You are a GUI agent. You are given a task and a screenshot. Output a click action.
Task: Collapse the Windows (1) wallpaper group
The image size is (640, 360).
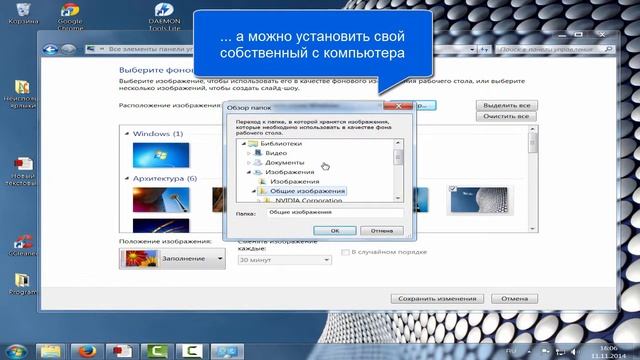pos(127,133)
